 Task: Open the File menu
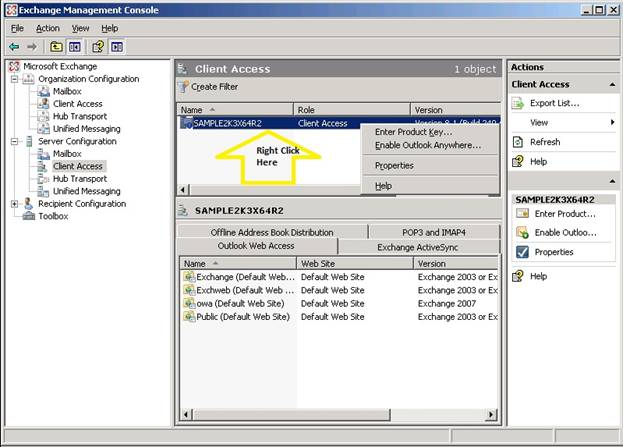pos(17,28)
